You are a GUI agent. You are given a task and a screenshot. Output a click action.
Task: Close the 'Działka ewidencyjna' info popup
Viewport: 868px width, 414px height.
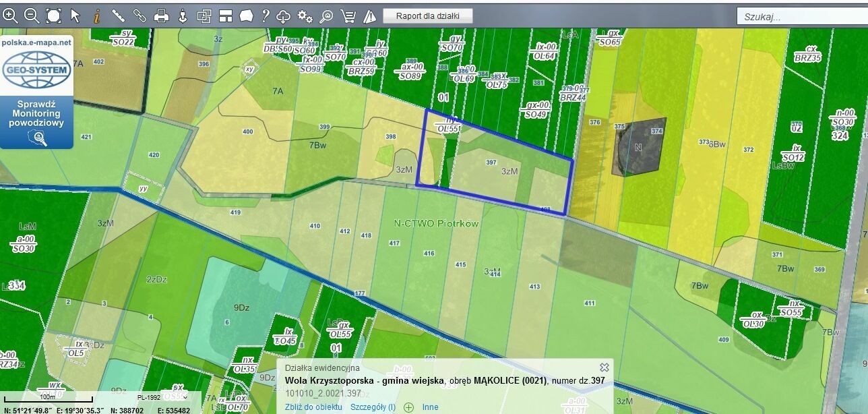tap(604, 367)
